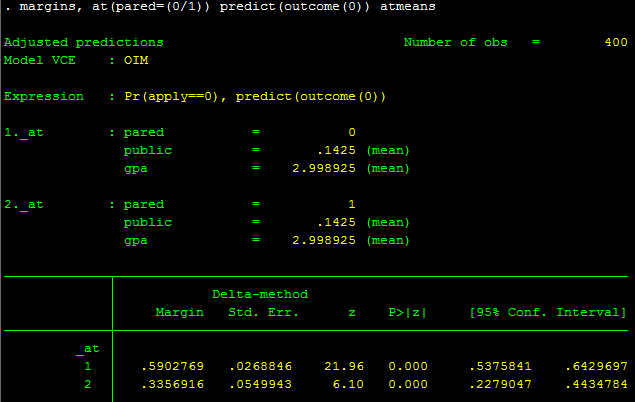Click the Number of obs label
This screenshot has height=402, width=635.
coord(455,43)
